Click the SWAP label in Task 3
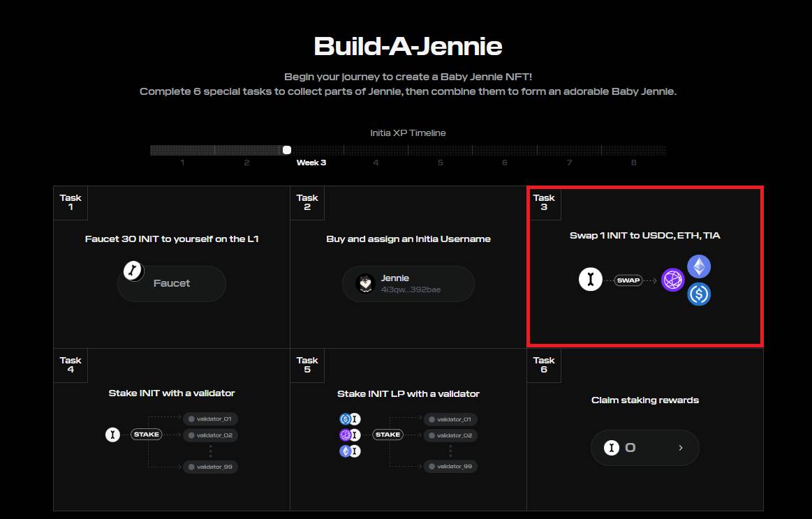This screenshot has height=519, width=812. pyautogui.click(x=628, y=280)
